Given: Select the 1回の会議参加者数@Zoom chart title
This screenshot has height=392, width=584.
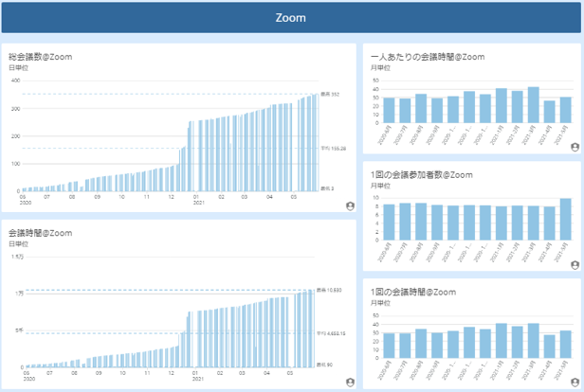Looking at the screenshot, I should (x=422, y=174).
